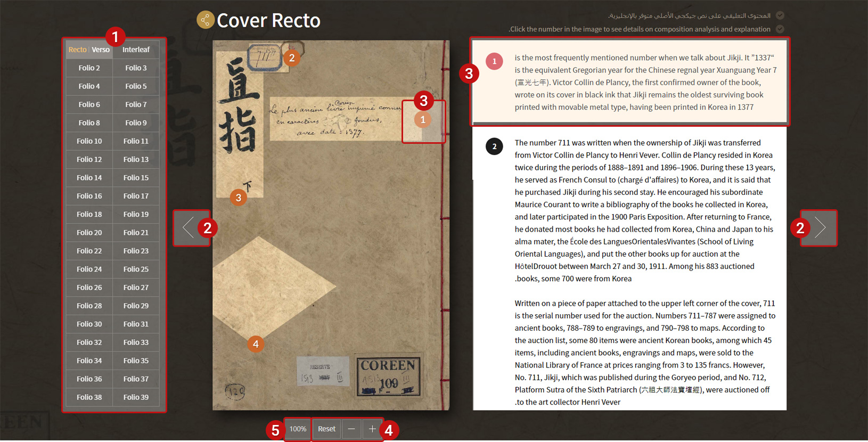Reset the image zoom
Image resolution: width=868 pixels, height=442 pixels.
tap(326, 429)
